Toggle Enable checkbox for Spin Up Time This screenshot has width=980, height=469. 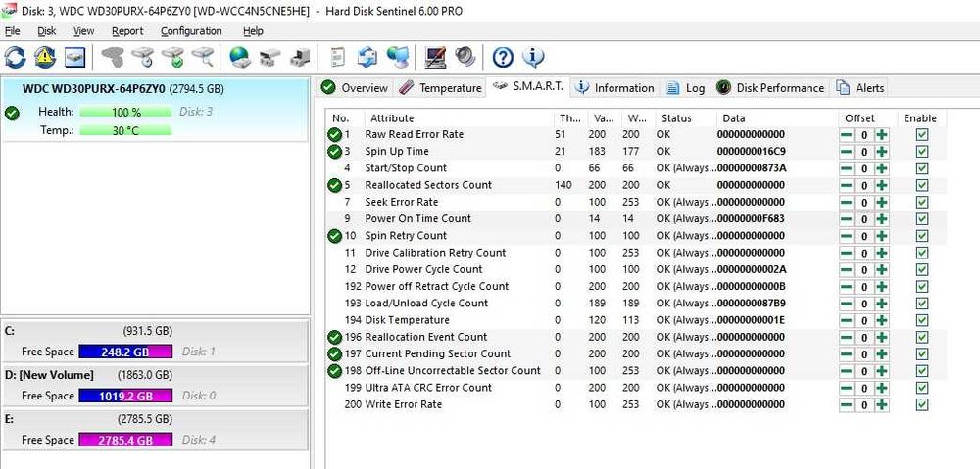point(922,152)
